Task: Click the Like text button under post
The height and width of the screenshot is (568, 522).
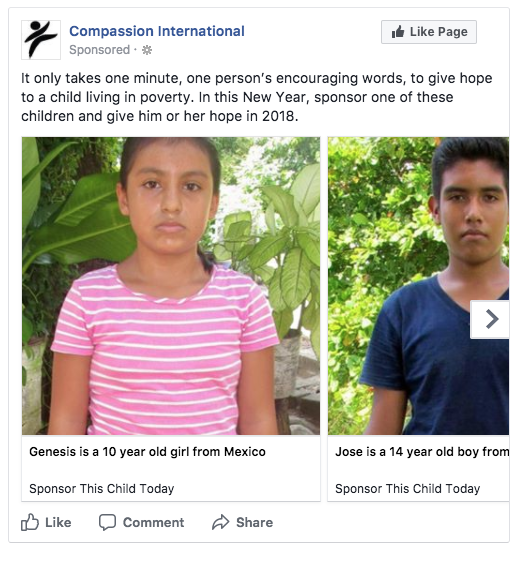Action: coord(58,522)
